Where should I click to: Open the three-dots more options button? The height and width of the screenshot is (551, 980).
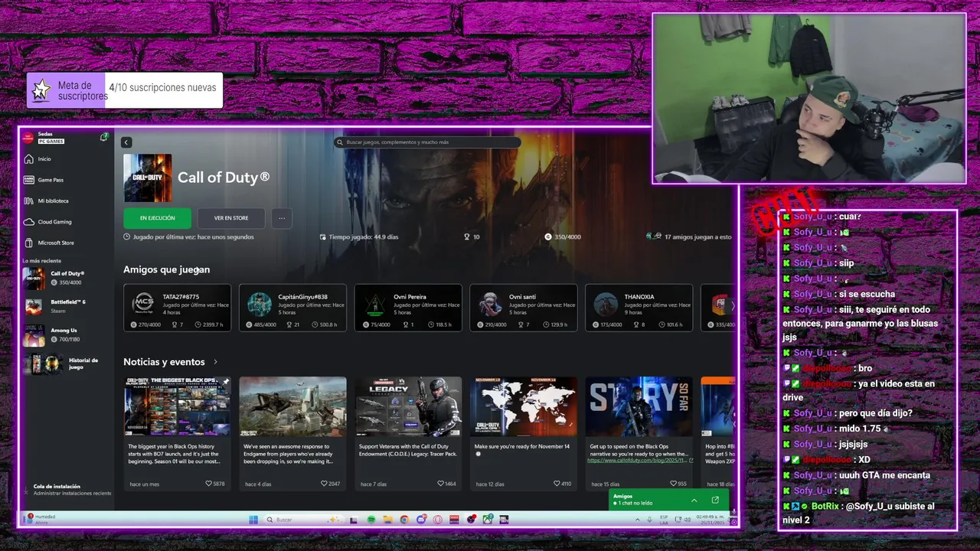click(282, 218)
